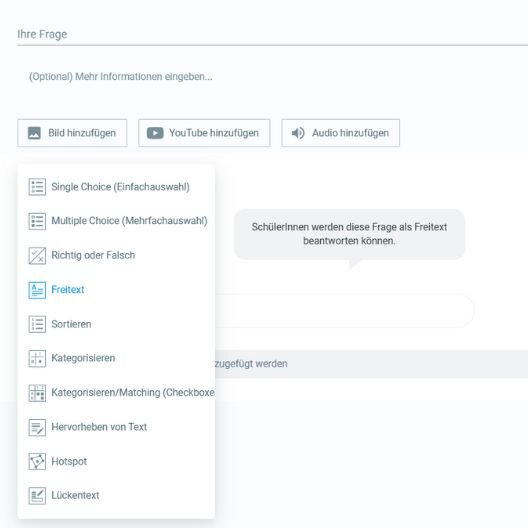The width and height of the screenshot is (528, 528).
Task: Click the Lückentext icon
Action: (x=37, y=495)
